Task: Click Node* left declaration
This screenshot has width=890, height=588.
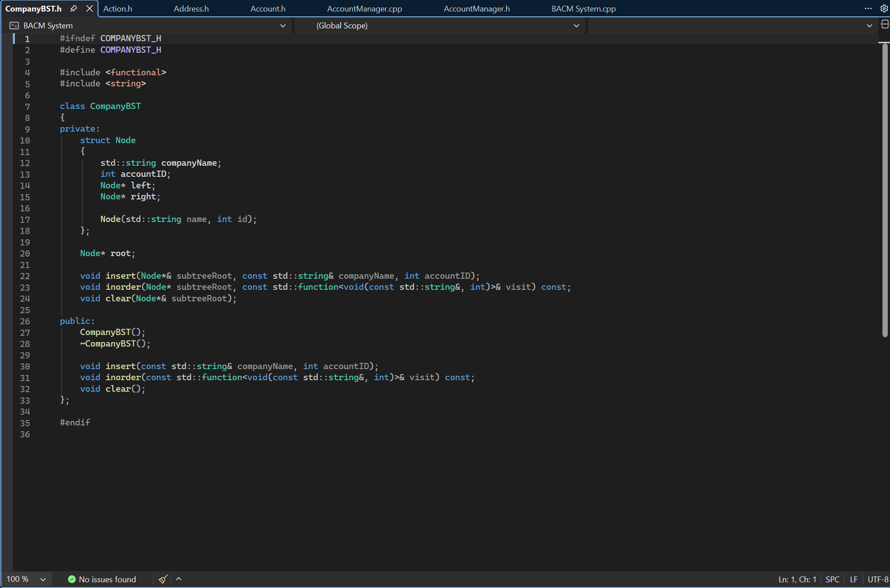Action: pos(128,185)
